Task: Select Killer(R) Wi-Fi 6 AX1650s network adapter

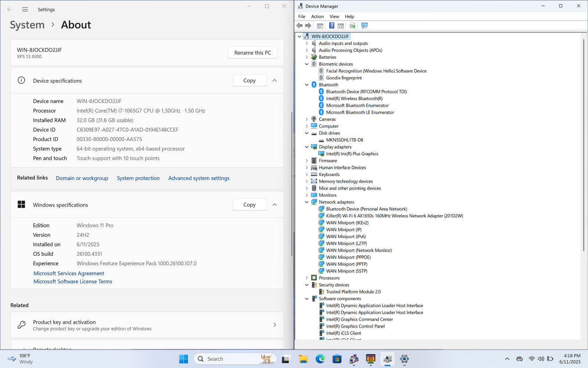Action: 394,216
